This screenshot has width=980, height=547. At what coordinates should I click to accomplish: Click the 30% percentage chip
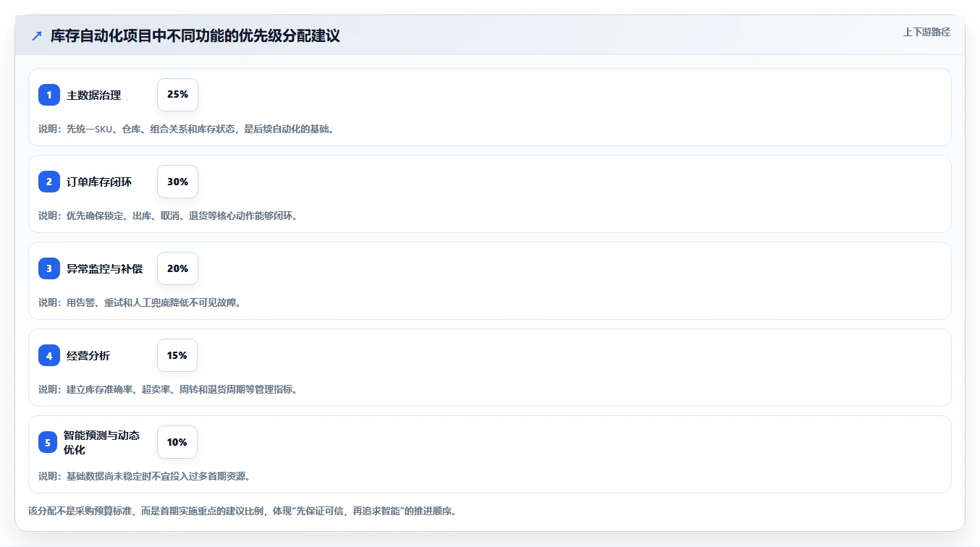click(x=177, y=182)
